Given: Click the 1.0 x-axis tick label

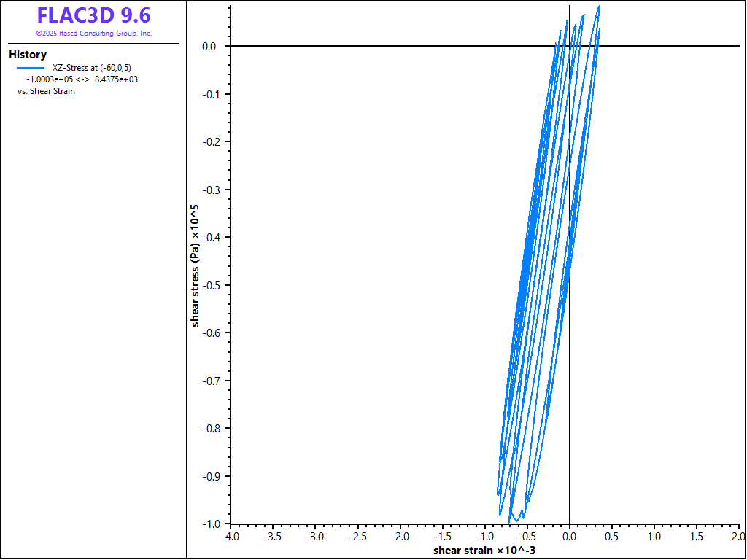Looking at the screenshot, I should (654, 537).
